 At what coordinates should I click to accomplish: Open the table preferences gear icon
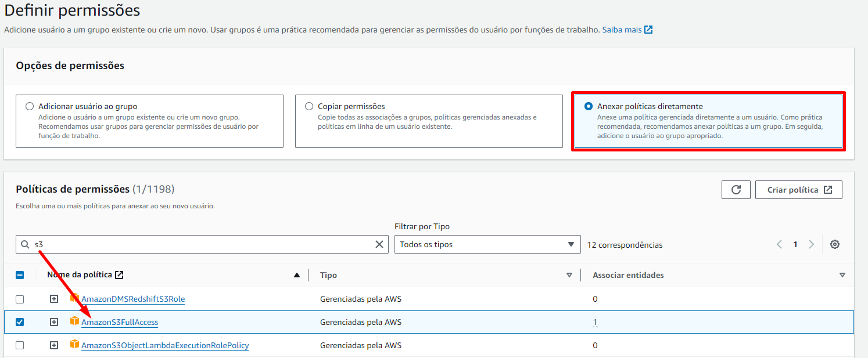pyautogui.click(x=835, y=244)
